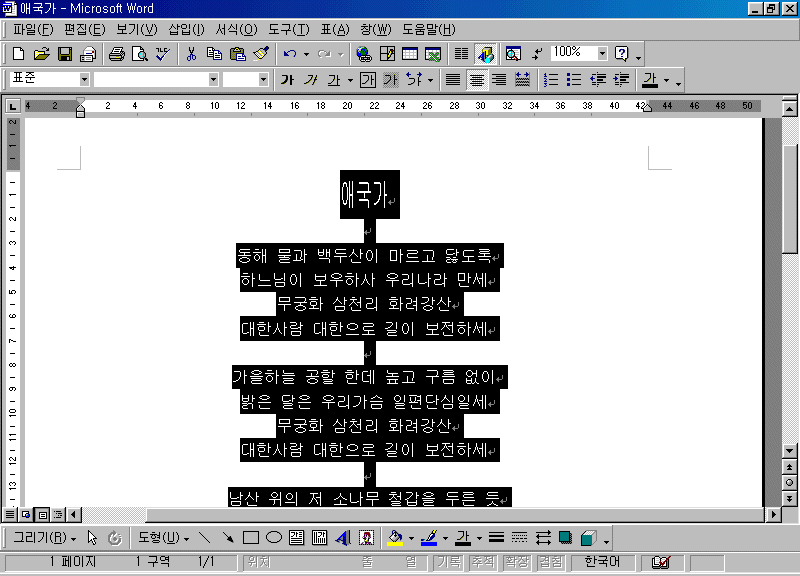800x576 pixels.
Task: Click the 그리기(R) drawing menu button
Action: [x=44, y=538]
